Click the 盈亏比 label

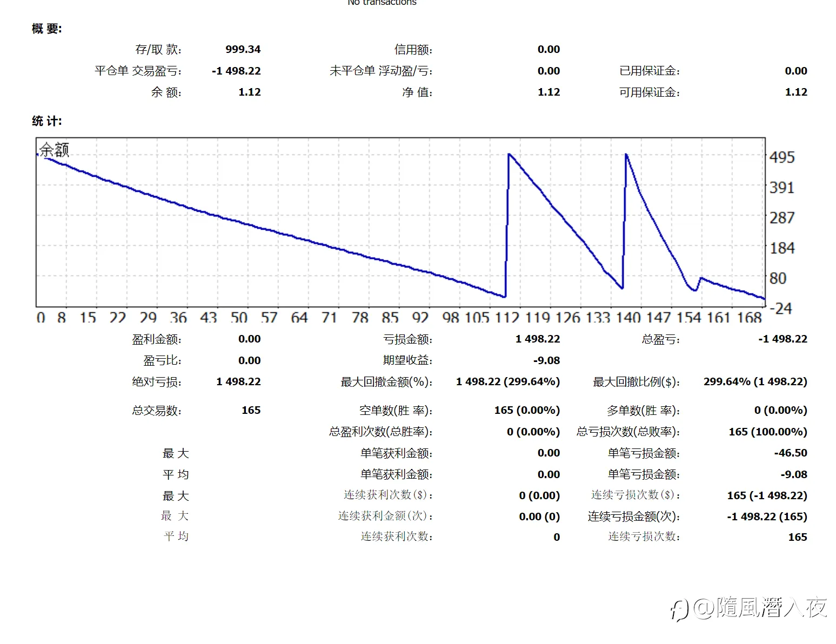162,360
